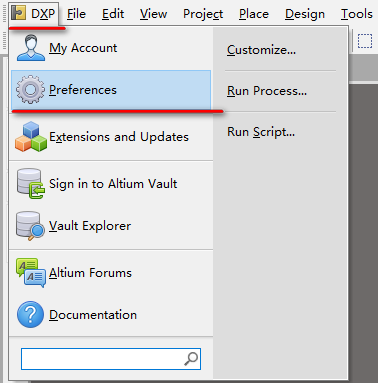
Task: Select the Run Script... entry
Action: coord(261,132)
